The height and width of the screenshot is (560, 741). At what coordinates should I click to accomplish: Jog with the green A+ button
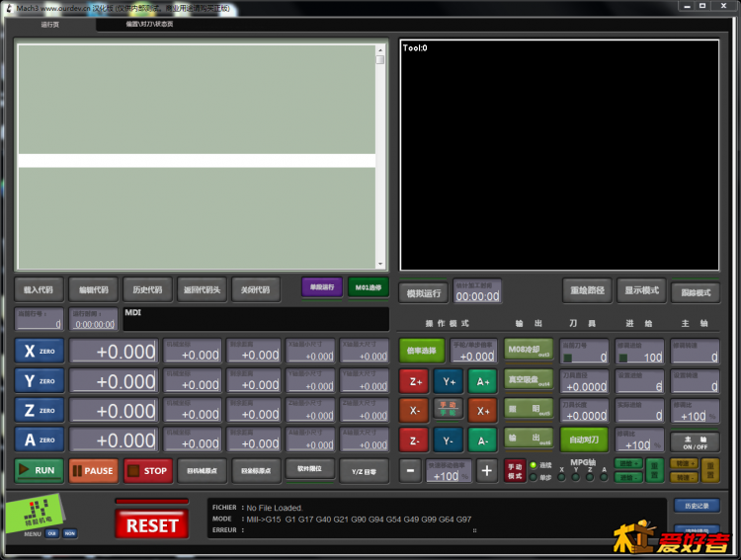482,381
